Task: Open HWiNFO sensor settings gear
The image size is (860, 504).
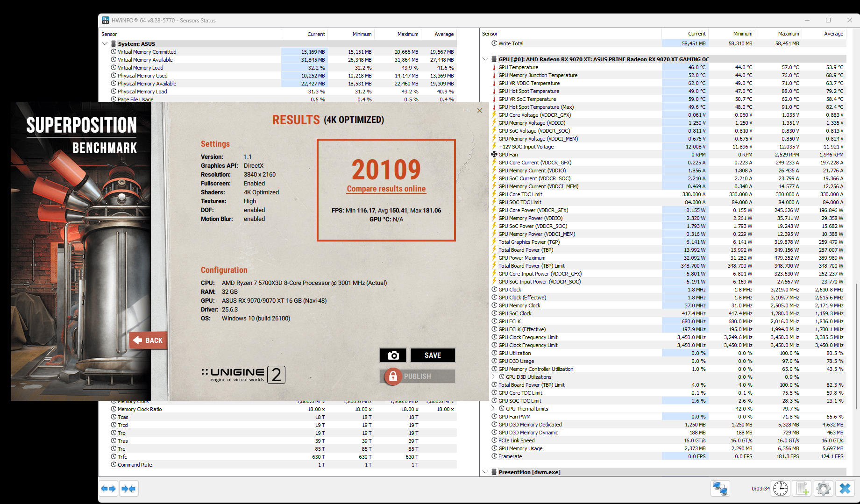Action: tap(824, 489)
